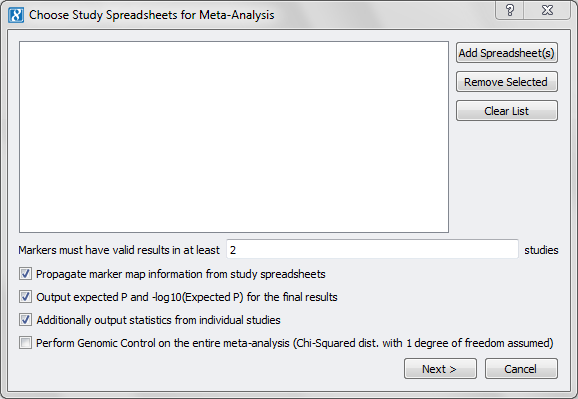
Task: Disable Additionally output statistics from individual studies
Action: [25, 320]
